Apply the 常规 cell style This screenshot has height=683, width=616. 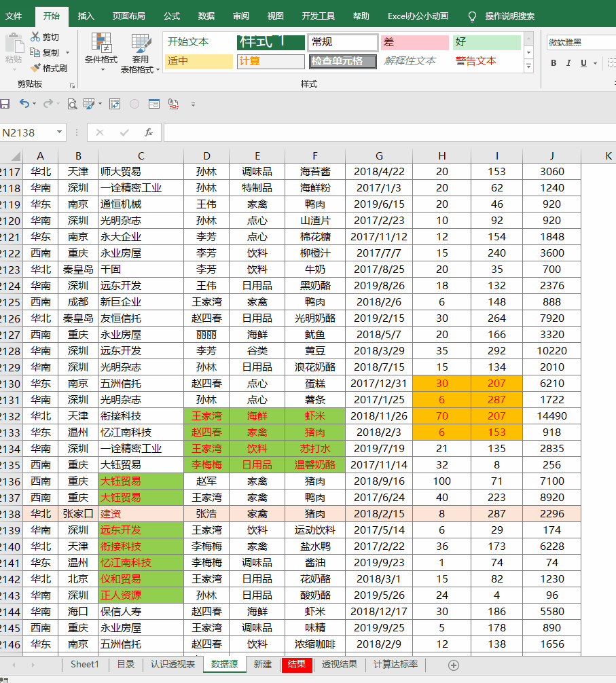pyautogui.click(x=343, y=42)
